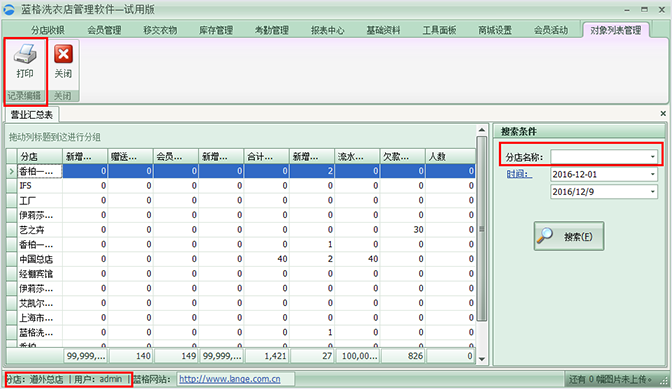Open the 报表中心 tab

pyautogui.click(x=327, y=30)
